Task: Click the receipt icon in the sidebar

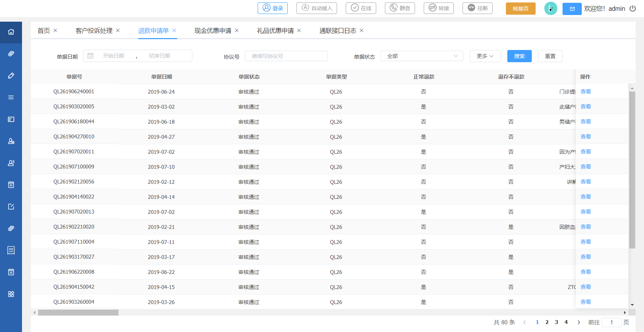Action: 11,250
